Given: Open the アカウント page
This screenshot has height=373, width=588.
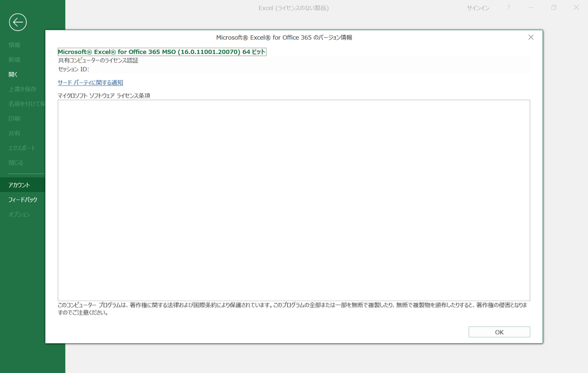Looking at the screenshot, I should [x=22, y=185].
